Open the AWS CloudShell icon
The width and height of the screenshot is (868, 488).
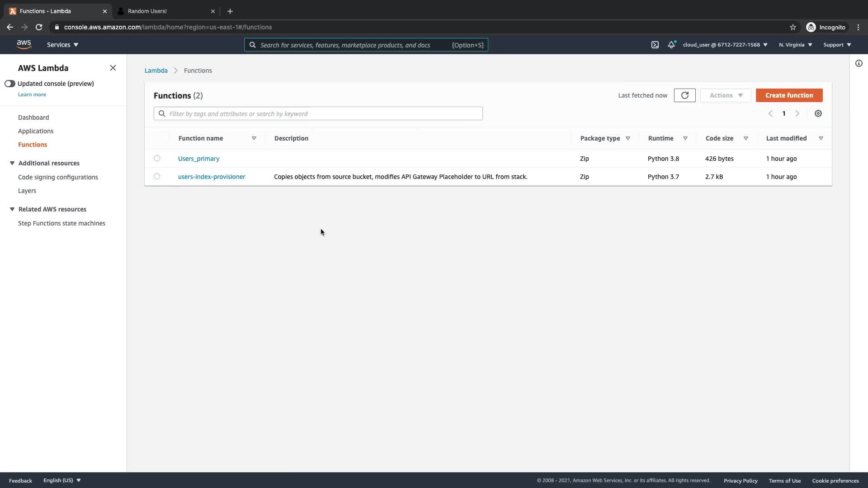(x=655, y=45)
